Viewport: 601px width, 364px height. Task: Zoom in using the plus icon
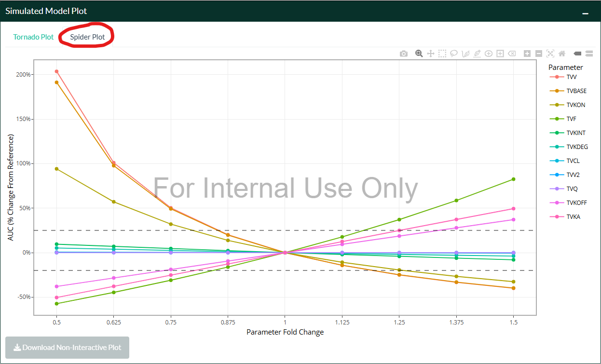527,54
